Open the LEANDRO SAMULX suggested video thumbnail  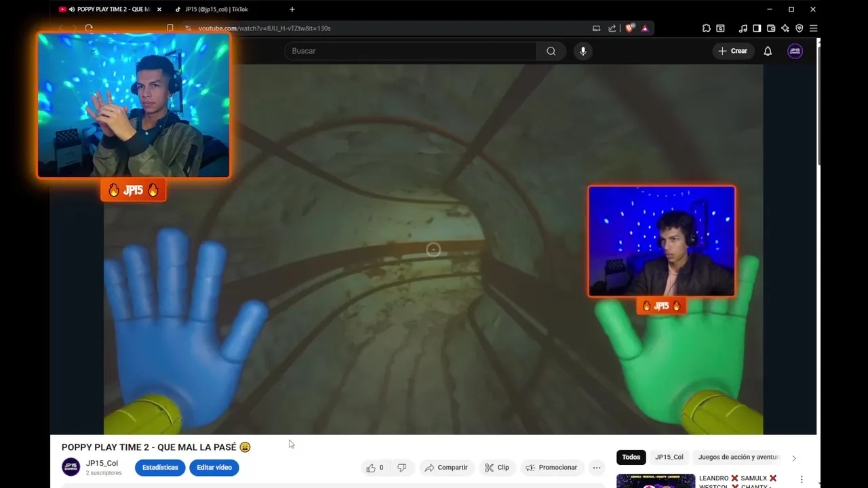pos(656,481)
